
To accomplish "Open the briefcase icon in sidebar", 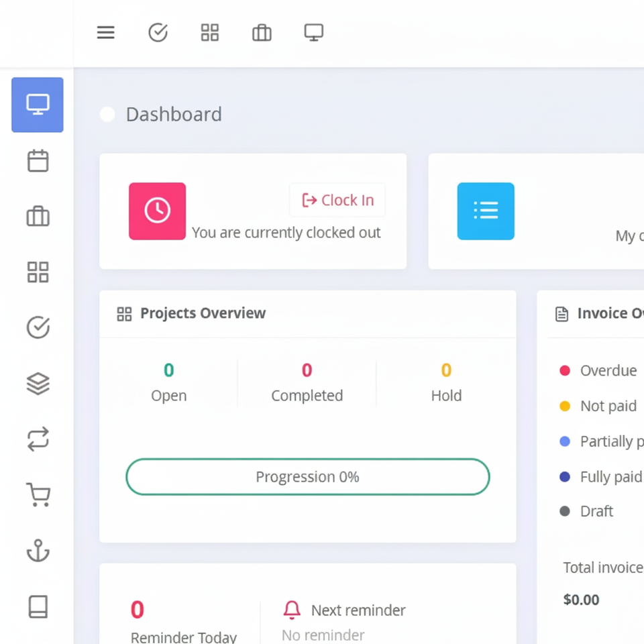I will (x=38, y=216).
